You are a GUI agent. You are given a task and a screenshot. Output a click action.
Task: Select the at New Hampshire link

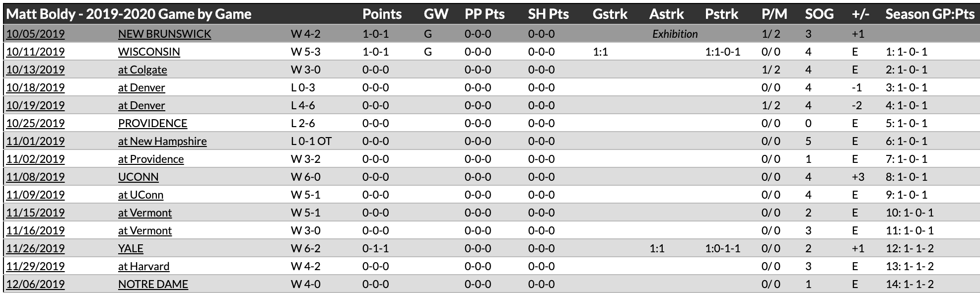(162, 142)
